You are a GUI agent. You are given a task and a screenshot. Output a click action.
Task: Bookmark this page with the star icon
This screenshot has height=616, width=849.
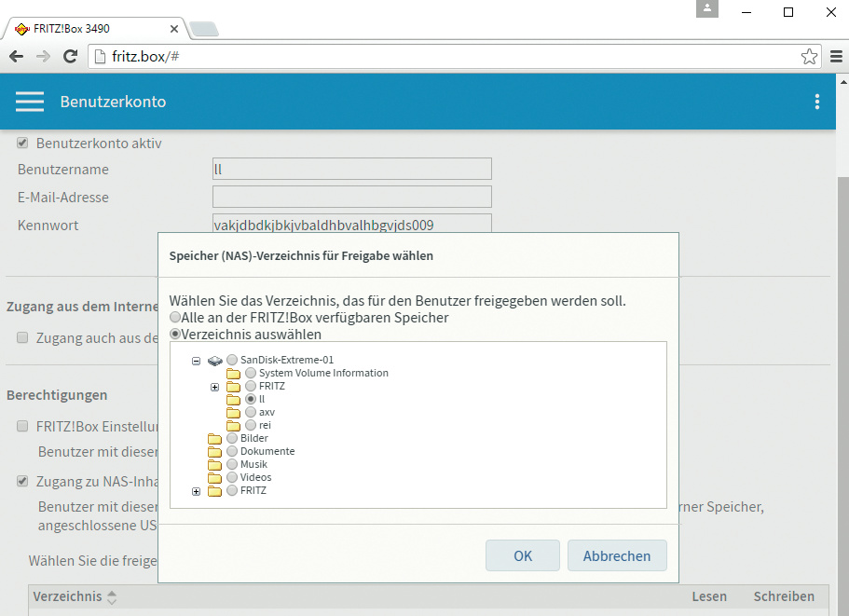809,57
